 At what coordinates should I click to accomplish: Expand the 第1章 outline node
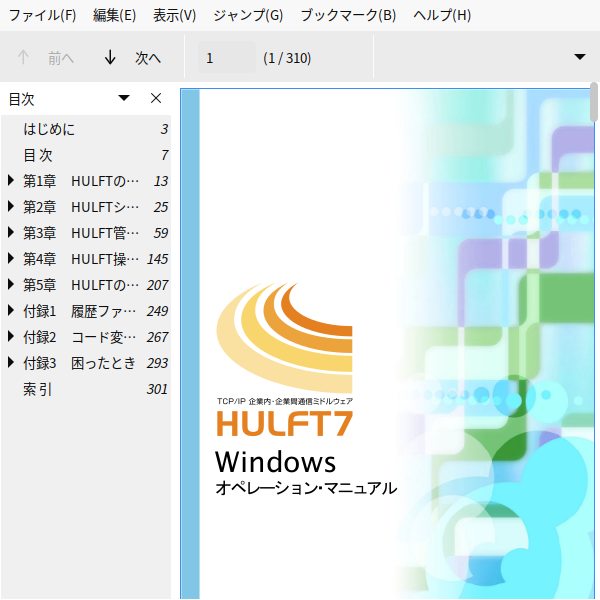tap(11, 181)
